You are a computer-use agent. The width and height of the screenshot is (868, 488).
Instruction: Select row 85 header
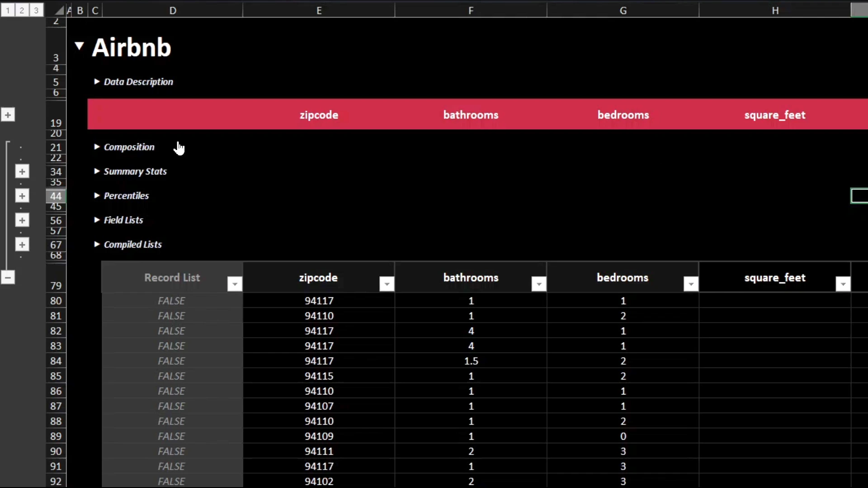click(56, 376)
